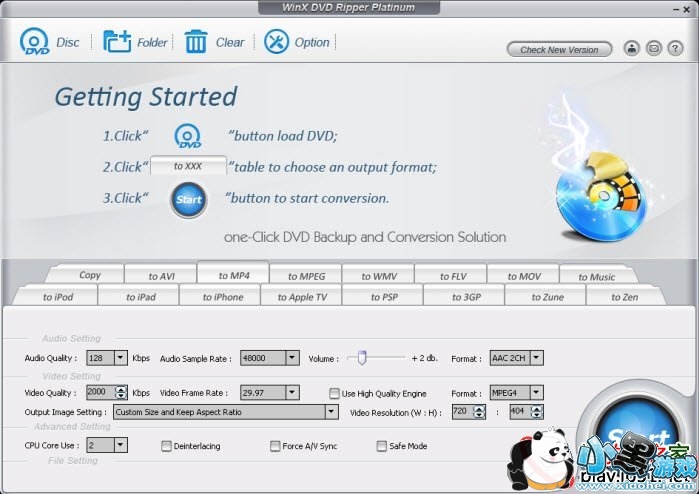Screen dimensions: 699x494
Task: Click resolution height 404 field
Action: (x=520, y=412)
